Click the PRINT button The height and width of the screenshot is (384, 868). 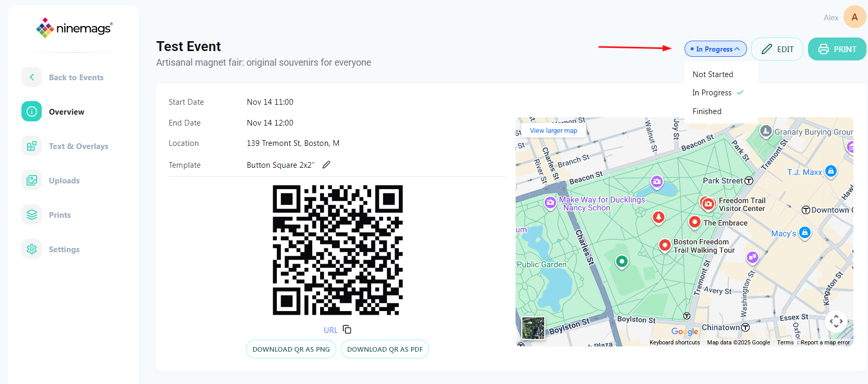pyautogui.click(x=837, y=49)
